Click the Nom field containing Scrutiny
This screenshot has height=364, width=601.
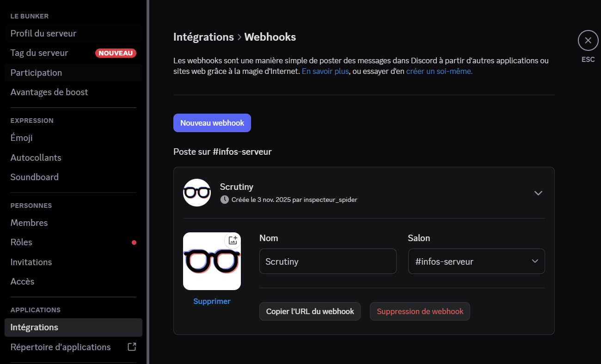point(328,261)
